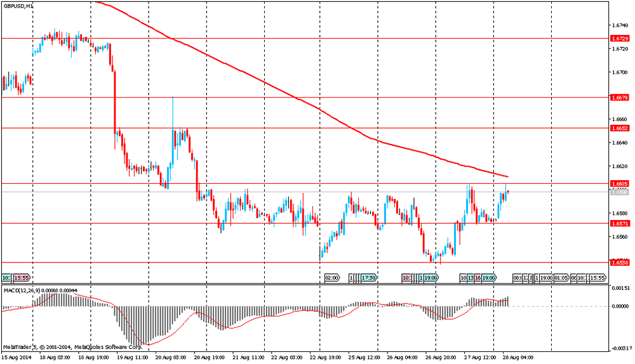Click the 20 Aug 03:00 time axis label
The image size is (635, 364).
pos(169,358)
